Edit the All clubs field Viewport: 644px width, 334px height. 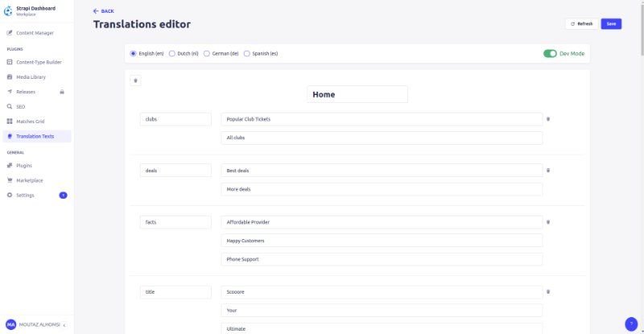pyautogui.click(x=382, y=138)
